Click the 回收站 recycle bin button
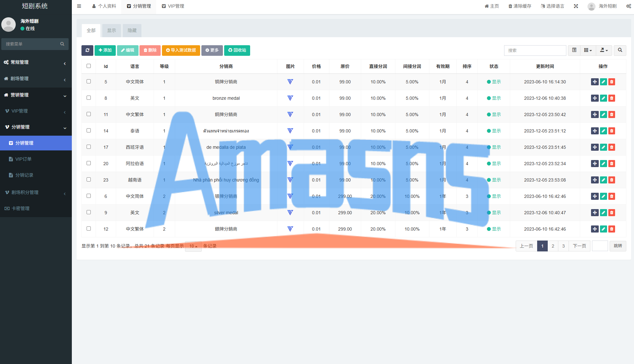The width and height of the screenshot is (634, 364). click(x=237, y=50)
